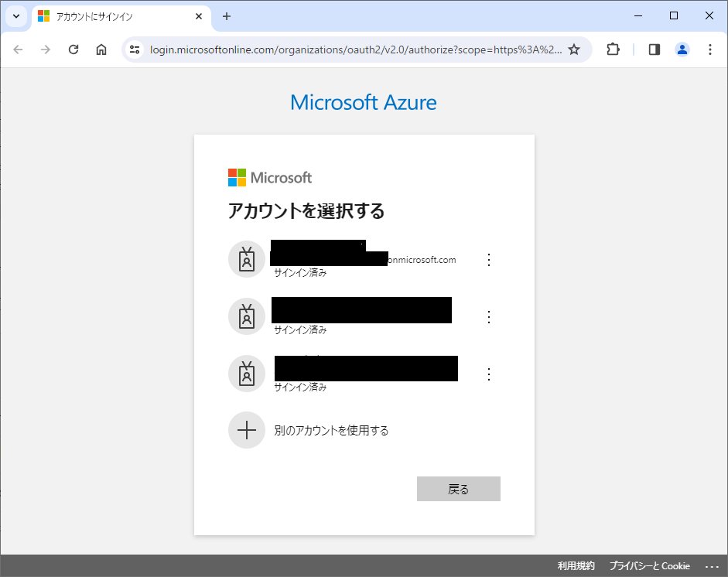Open options menu for first account
Image resolution: width=728 pixels, height=577 pixels.
point(489,260)
